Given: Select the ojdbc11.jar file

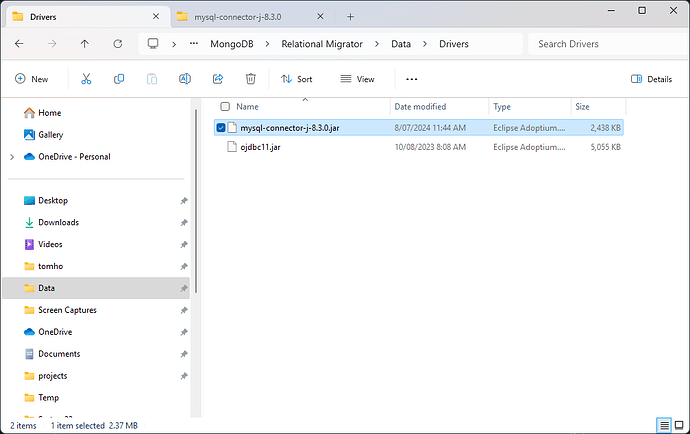Looking at the screenshot, I should pos(260,147).
